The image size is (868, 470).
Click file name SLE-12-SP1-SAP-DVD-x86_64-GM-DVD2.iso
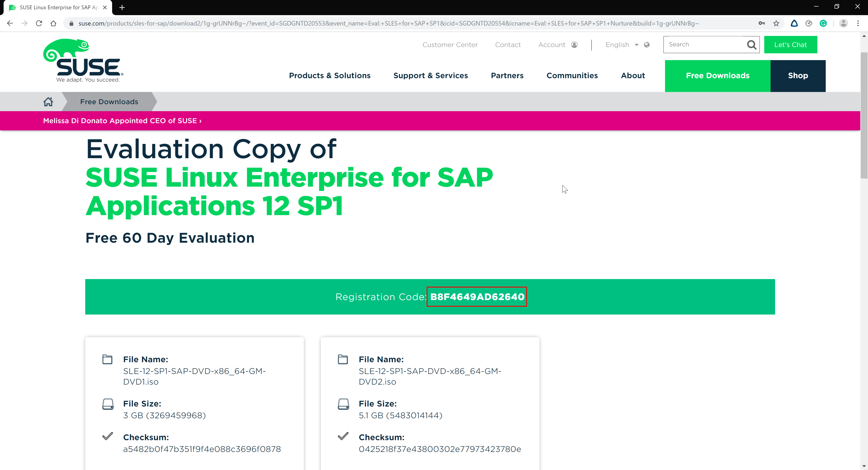pyautogui.click(x=430, y=376)
